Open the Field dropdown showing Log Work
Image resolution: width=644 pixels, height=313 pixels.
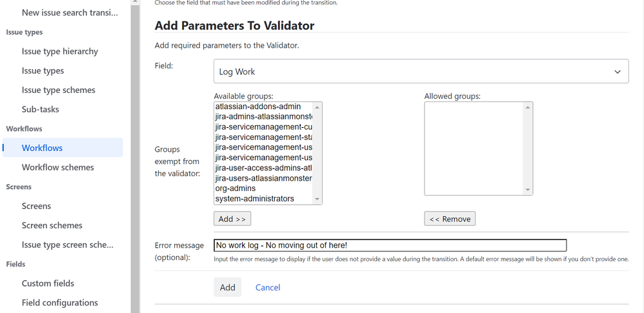[x=421, y=72]
